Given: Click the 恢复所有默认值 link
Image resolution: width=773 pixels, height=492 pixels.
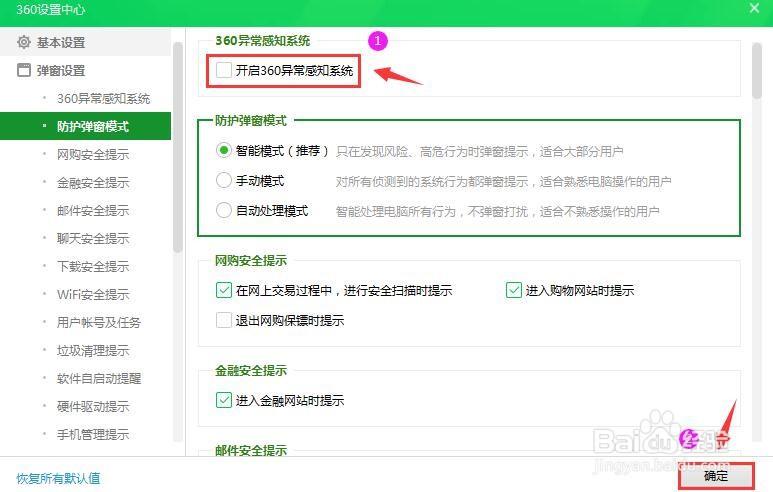Looking at the screenshot, I should (x=58, y=478).
